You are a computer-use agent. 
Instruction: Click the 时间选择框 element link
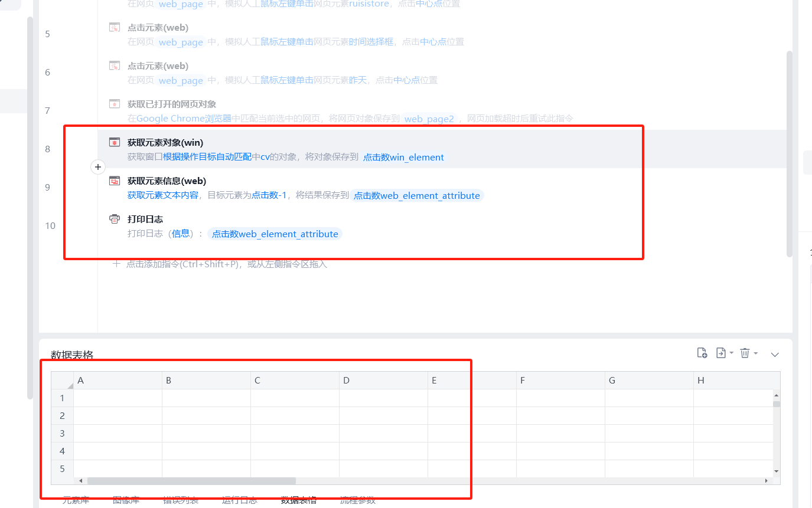point(371,42)
